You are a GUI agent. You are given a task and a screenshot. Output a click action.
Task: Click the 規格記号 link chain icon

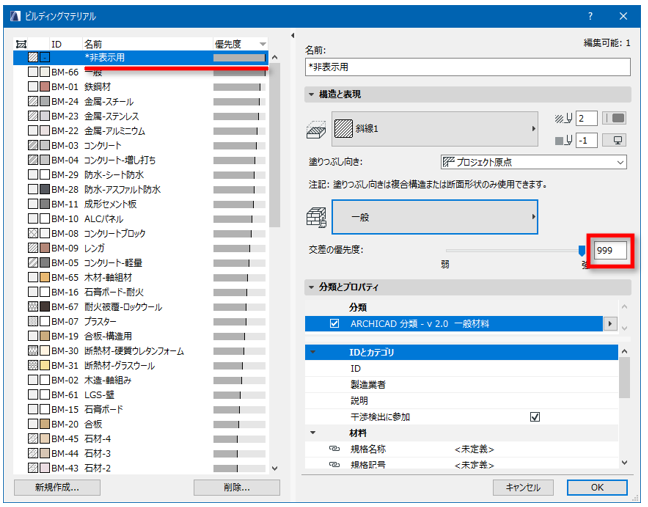334,464
